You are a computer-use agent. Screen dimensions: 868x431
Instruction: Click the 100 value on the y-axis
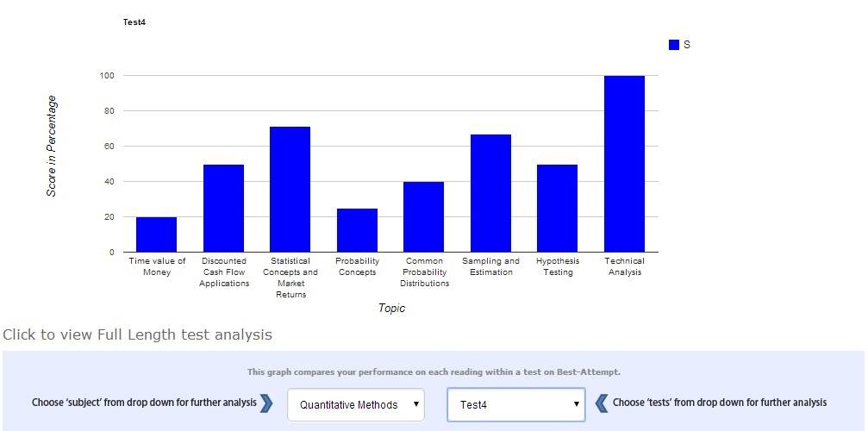[108, 75]
